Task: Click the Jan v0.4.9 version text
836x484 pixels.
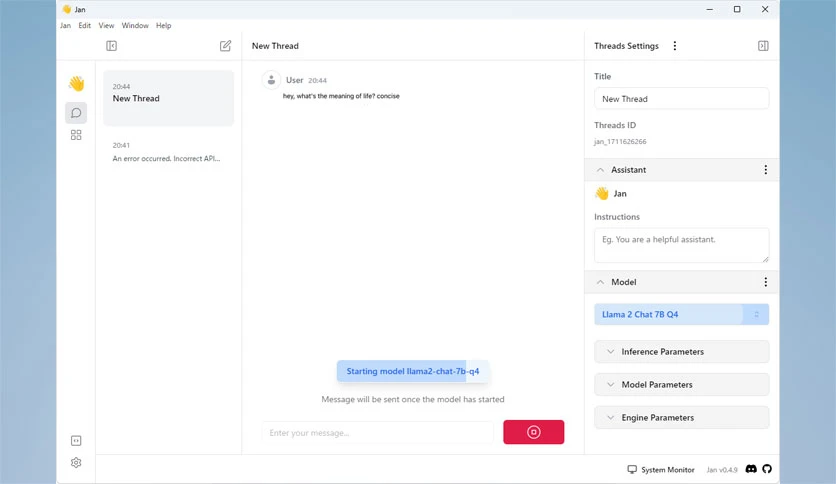Action: click(x=722, y=470)
